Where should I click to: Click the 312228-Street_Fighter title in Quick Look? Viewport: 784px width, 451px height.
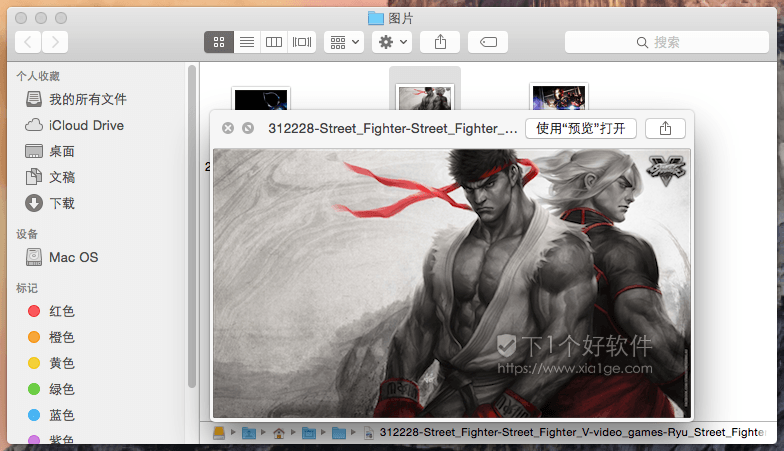pyautogui.click(x=392, y=128)
